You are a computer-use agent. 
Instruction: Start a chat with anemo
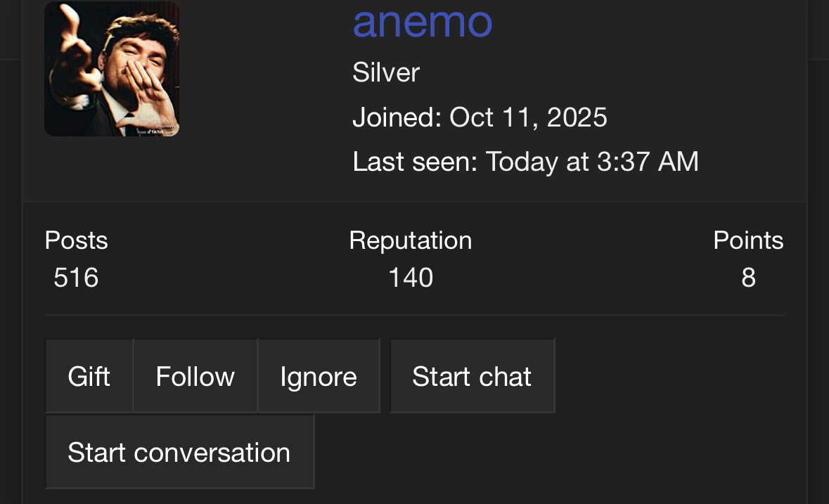pyautogui.click(x=472, y=375)
